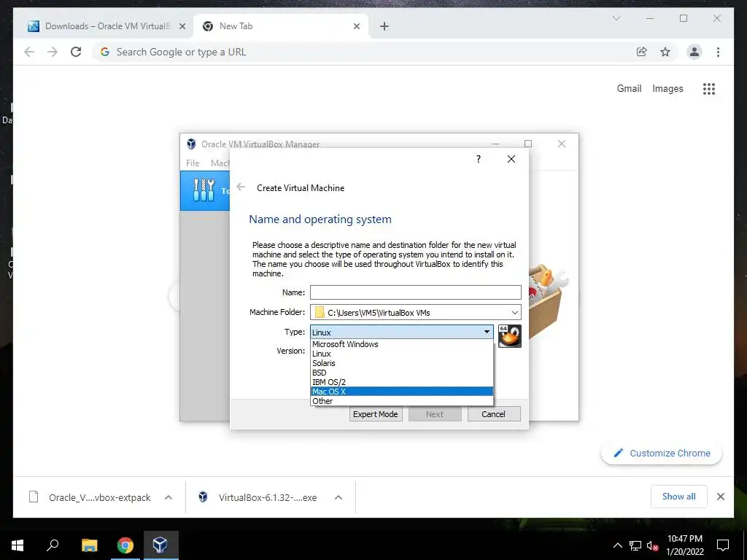Click the back arrow in wizard

pyautogui.click(x=241, y=187)
